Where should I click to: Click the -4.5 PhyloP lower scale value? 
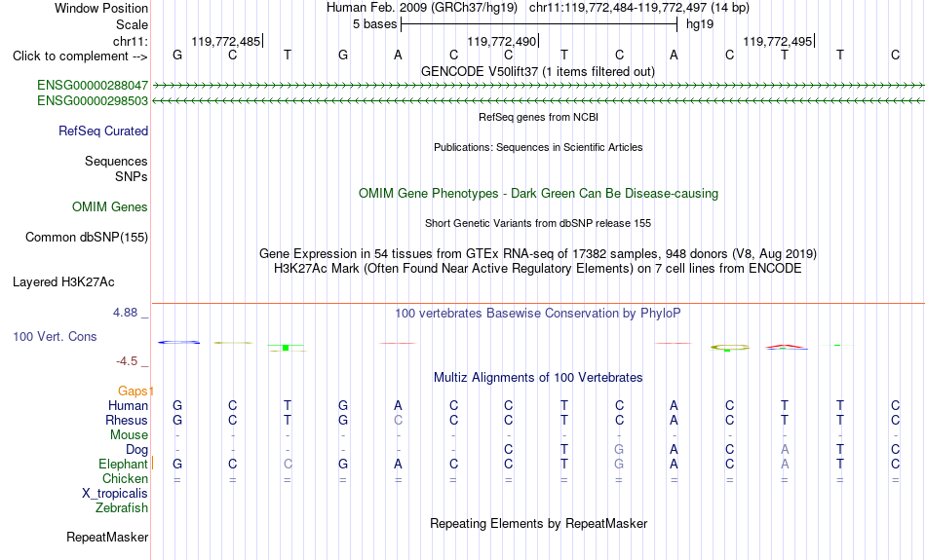click(x=127, y=361)
